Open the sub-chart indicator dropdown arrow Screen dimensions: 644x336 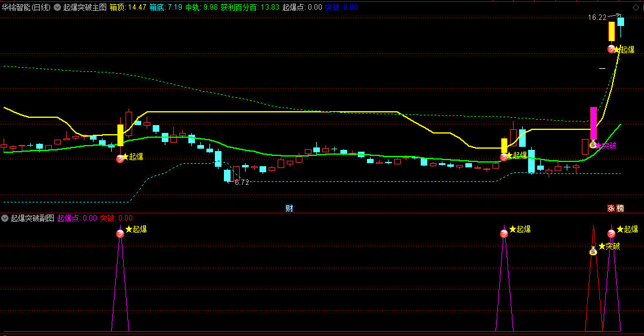click(5, 218)
